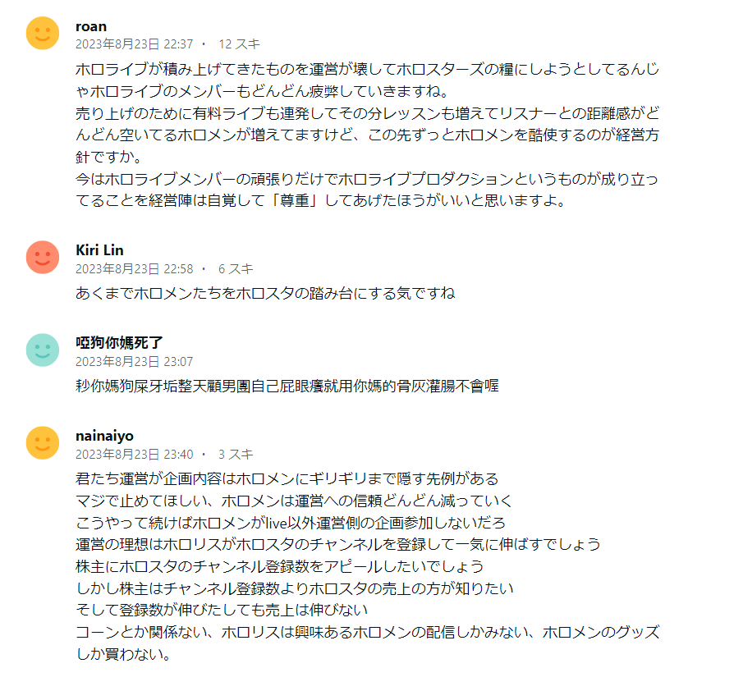The image size is (734, 700).
Task: Click the 12 スキ like count
Action: [239, 44]
